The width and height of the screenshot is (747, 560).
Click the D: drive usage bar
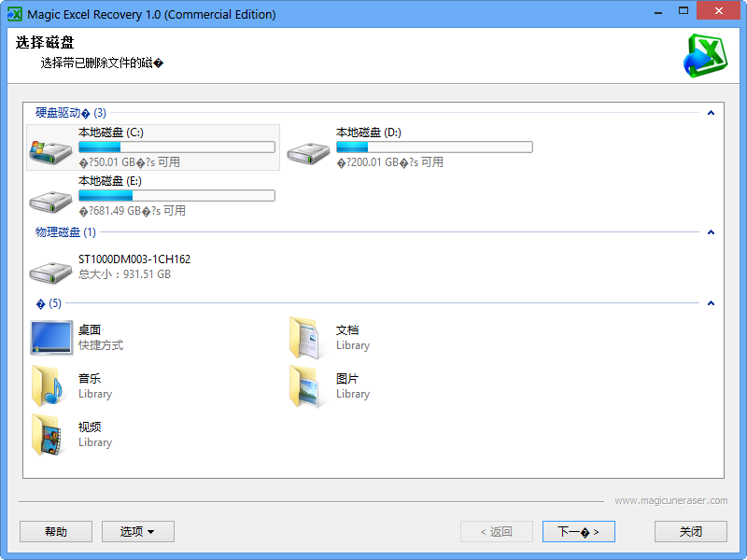click(434, 147)
